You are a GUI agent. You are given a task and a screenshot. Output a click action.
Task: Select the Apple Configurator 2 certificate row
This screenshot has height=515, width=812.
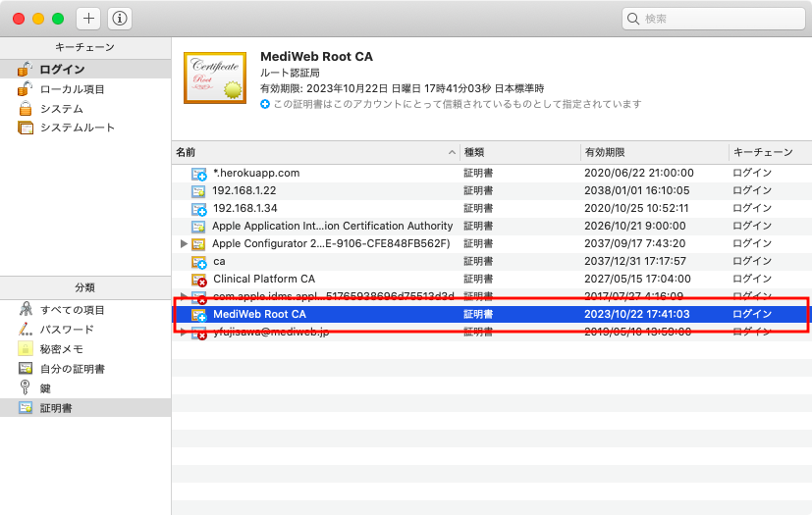pos(492,243)
